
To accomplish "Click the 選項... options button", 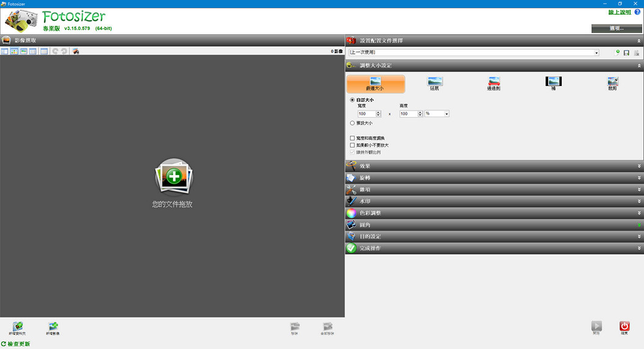I will pyautogui.click(x=617, y=28).
